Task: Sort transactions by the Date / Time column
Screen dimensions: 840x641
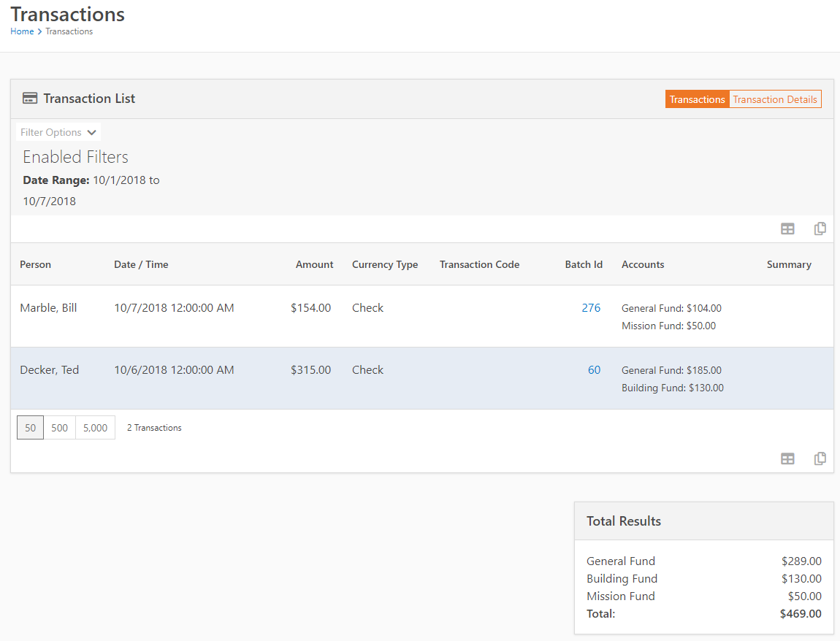Action: tap(141, 264)
